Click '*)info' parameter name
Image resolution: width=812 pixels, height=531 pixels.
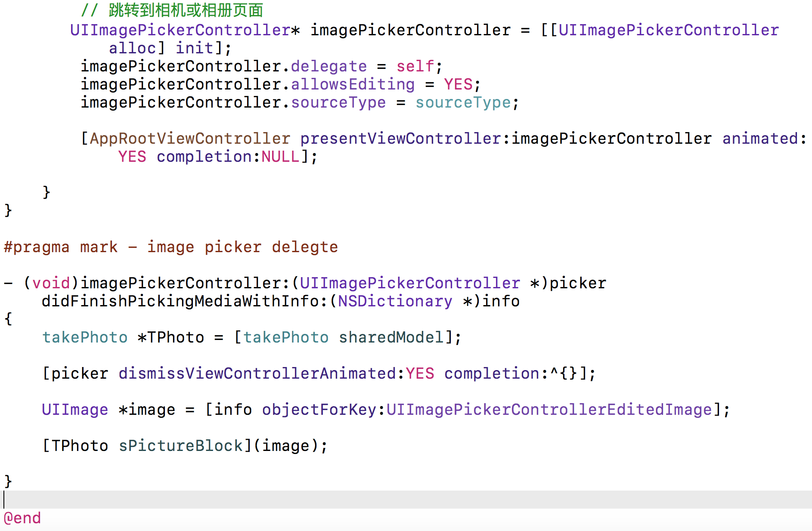(491, 301)
